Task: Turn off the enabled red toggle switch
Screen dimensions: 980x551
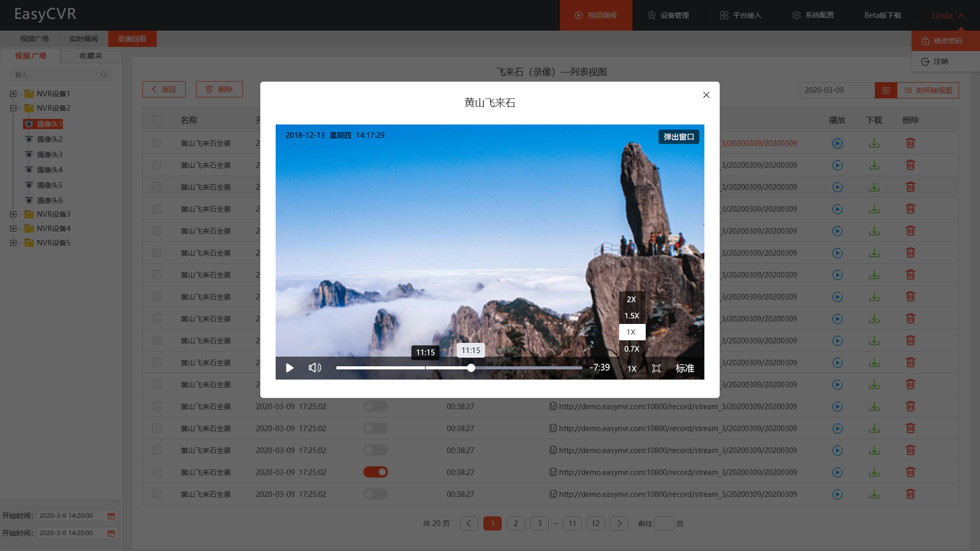Action: pyautogui.click(x=376, y=472)
